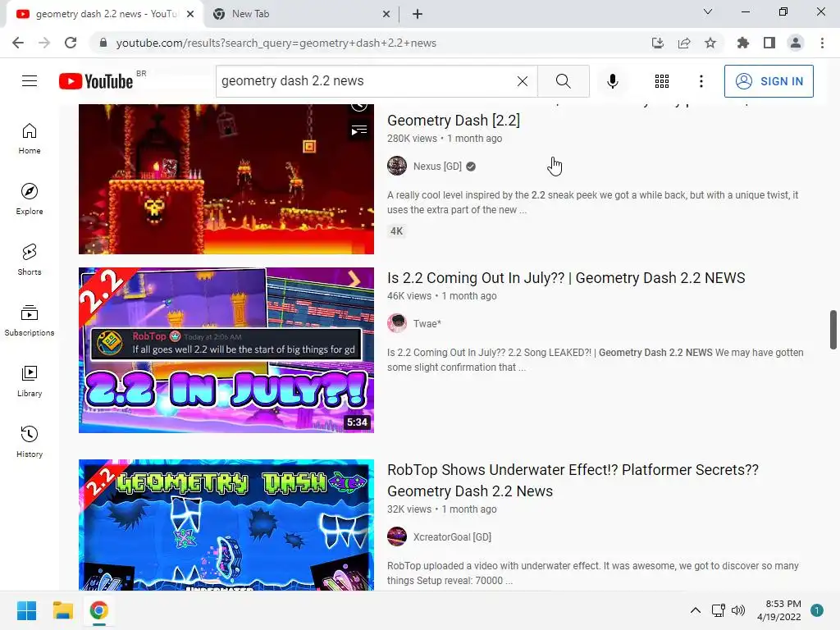Open History in the sidebar
Image resolution: width=840 pixels, height=630 pixels.
(30, 441)
